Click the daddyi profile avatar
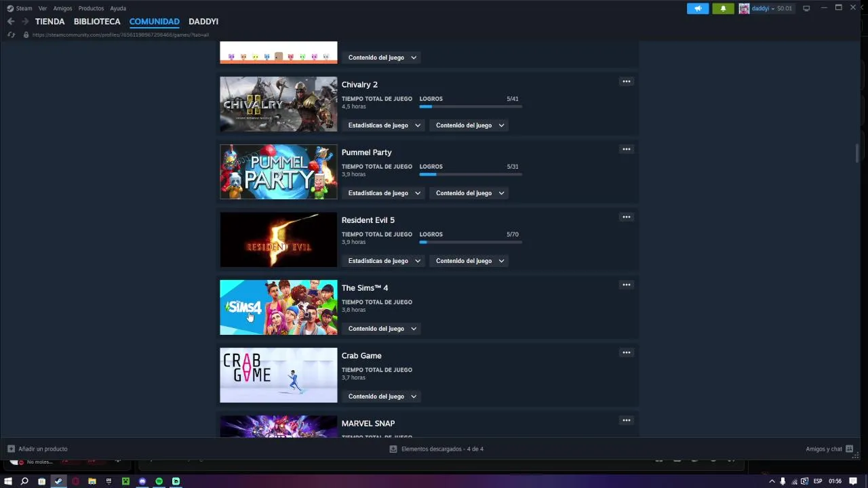868x488 pixels. [744, 9]
